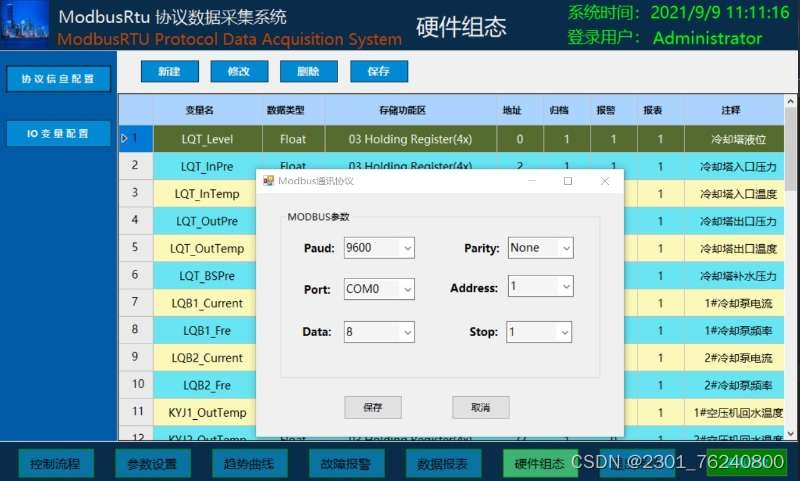Maximize the Modbus通讯协议 dialog
Image resolution: width=800 pixels, height=481 pixels.
(x=568, y=181)
